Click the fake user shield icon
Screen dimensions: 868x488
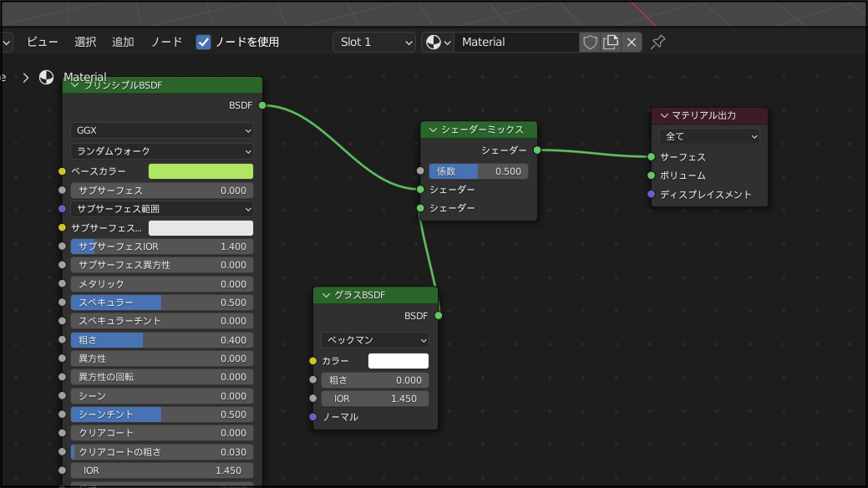coord(590,42)
